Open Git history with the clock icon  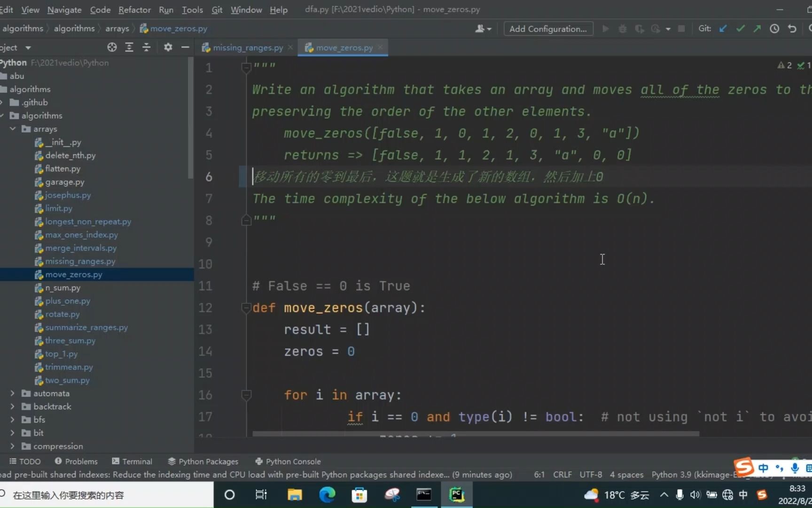tap(774, 29)
